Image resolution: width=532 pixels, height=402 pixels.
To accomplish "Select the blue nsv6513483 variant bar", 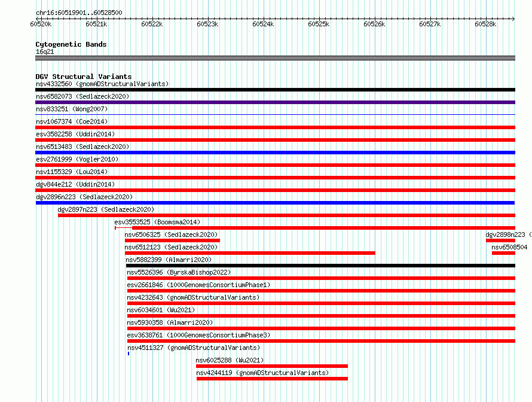I will click(275, 153).
